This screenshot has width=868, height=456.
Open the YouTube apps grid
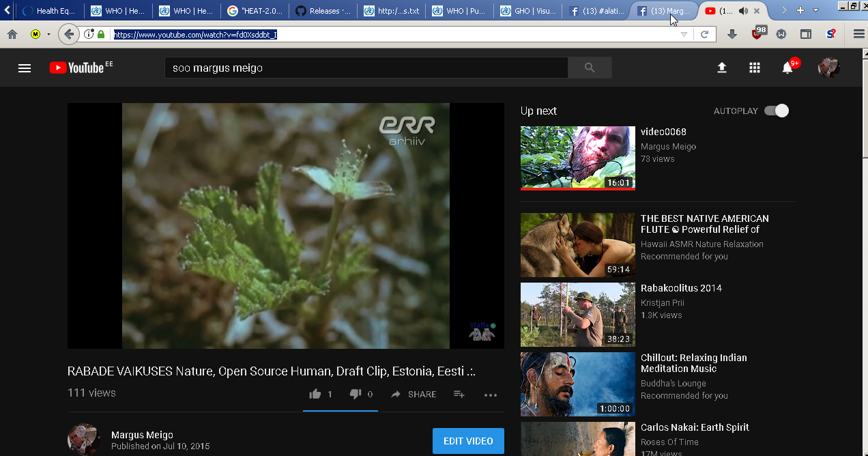[x=754, y=68]
